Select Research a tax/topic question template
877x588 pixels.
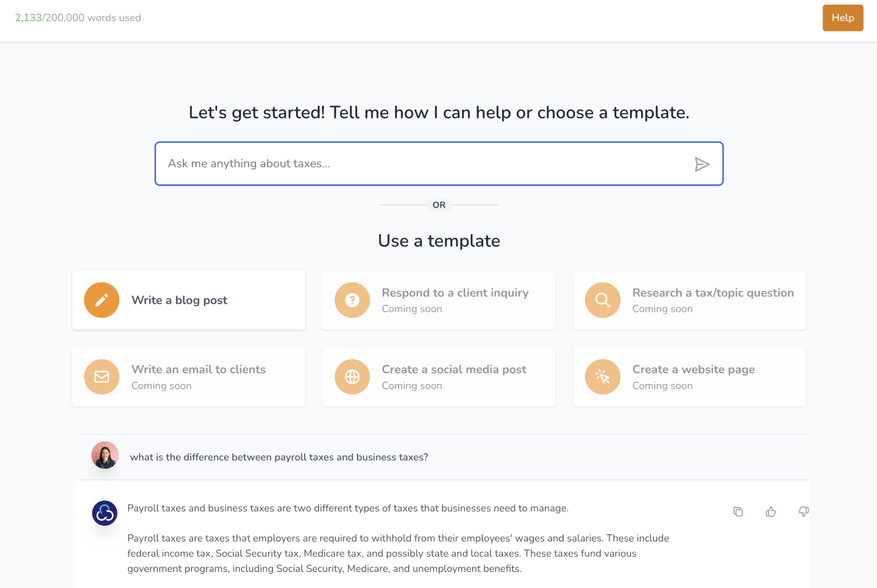712,293
